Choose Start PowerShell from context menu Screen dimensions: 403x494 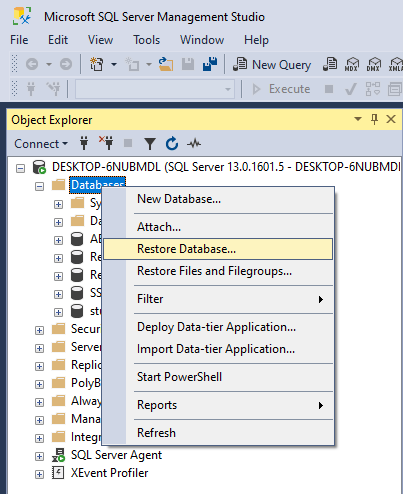[x=218, y=377]
